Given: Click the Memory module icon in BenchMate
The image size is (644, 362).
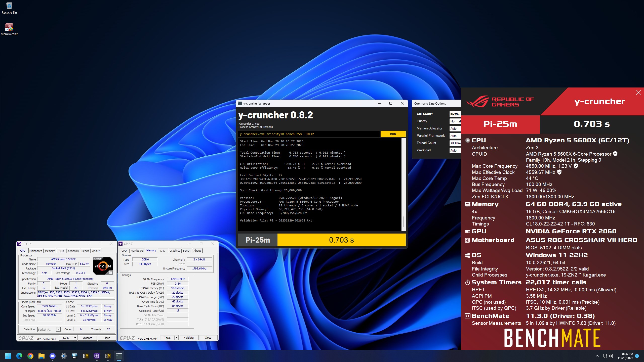Looking at the screenshot, I should [467, 204].
